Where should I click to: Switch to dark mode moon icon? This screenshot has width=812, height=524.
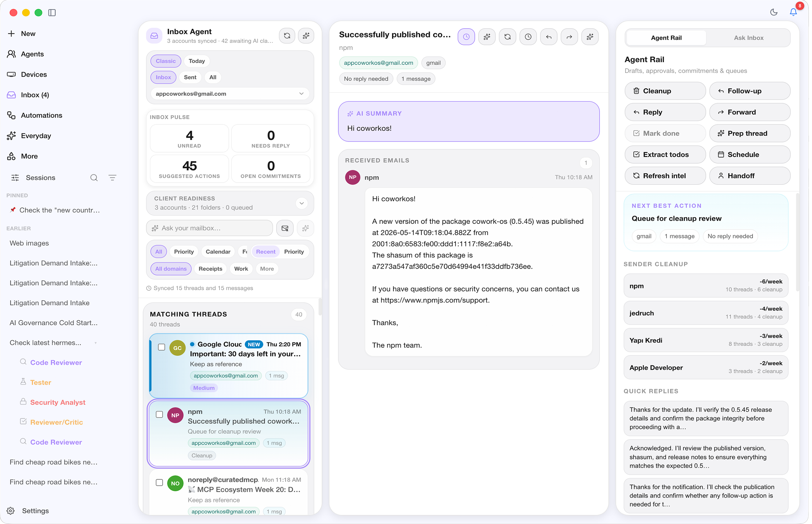click(x=773, y=12)
